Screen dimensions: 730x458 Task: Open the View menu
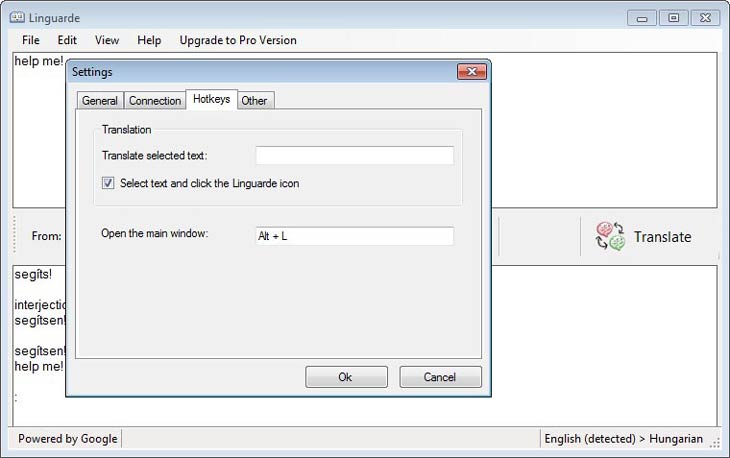pyautogui.click(x=107, y=40)
